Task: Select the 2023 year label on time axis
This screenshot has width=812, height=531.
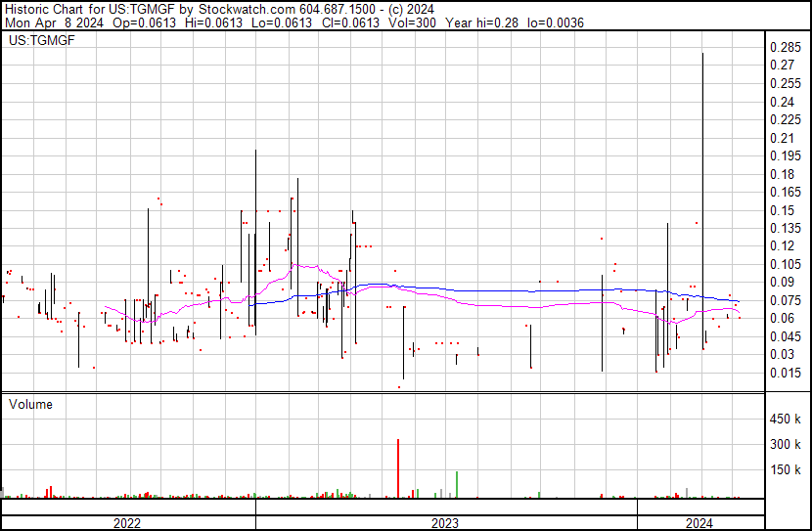Action: click(445, 523)
